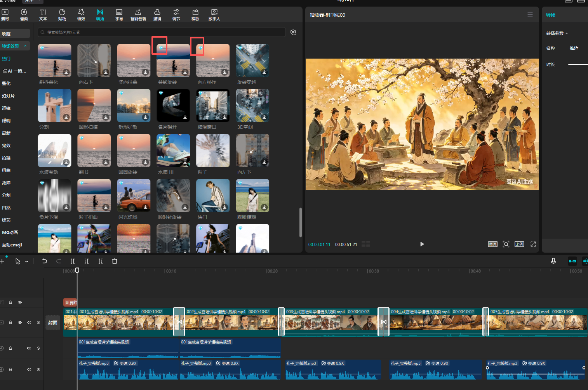Viewport: 588px width, 390px height.
Task: Select the 幻灯片 slideshow category
Action: coord(8,96)
